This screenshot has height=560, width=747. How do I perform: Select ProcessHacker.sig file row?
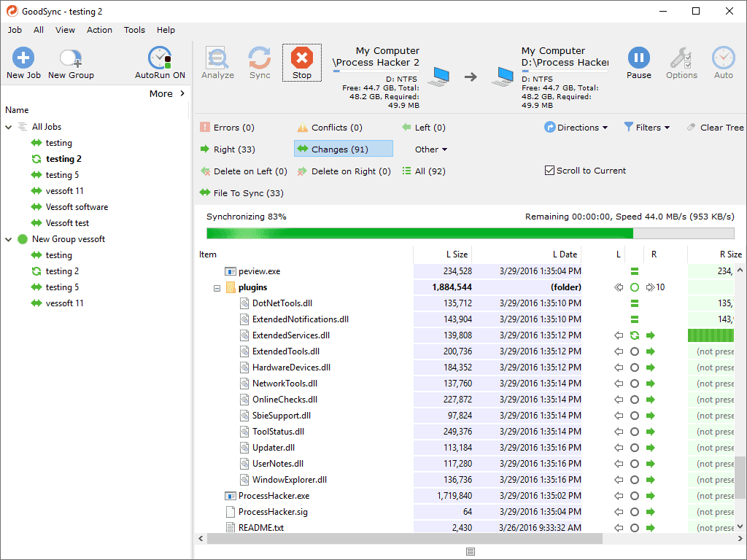[x=273, y=512]
